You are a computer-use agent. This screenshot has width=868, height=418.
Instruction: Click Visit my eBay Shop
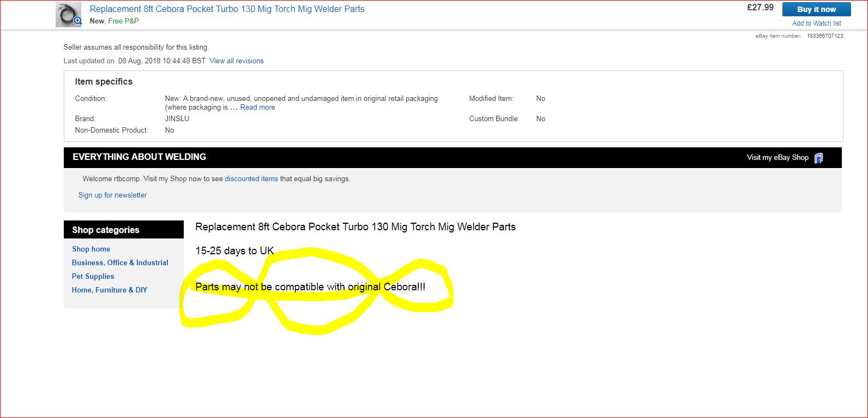(x=777, y=158)
